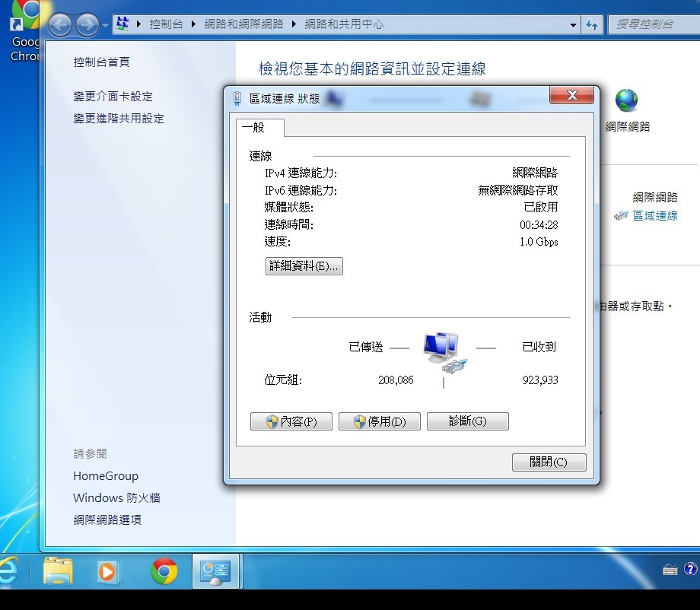The height and width of the screenshot is (610, 700).
Task: Click the keyboard icon in system tray
Action: pyautogui.click(x=670, y=570)
